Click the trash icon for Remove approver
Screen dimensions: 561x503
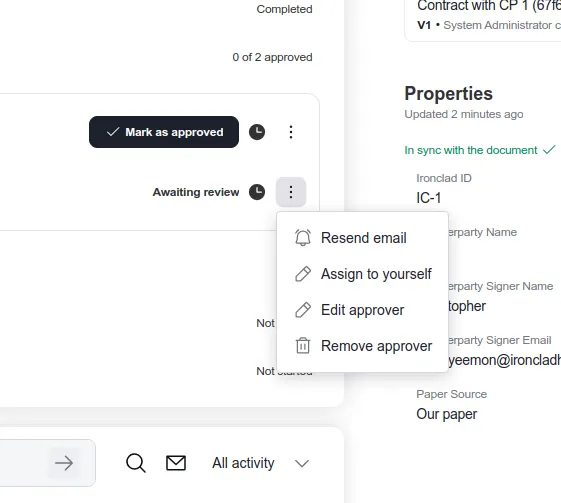pos(303,346)
